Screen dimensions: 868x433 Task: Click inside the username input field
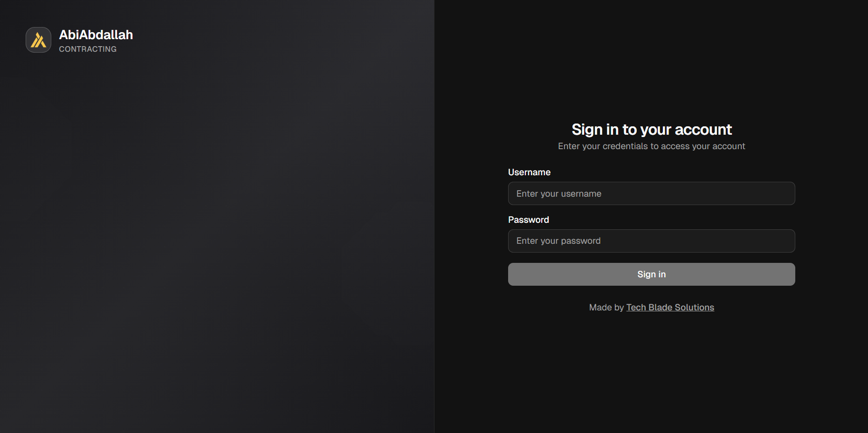[651, 193]
